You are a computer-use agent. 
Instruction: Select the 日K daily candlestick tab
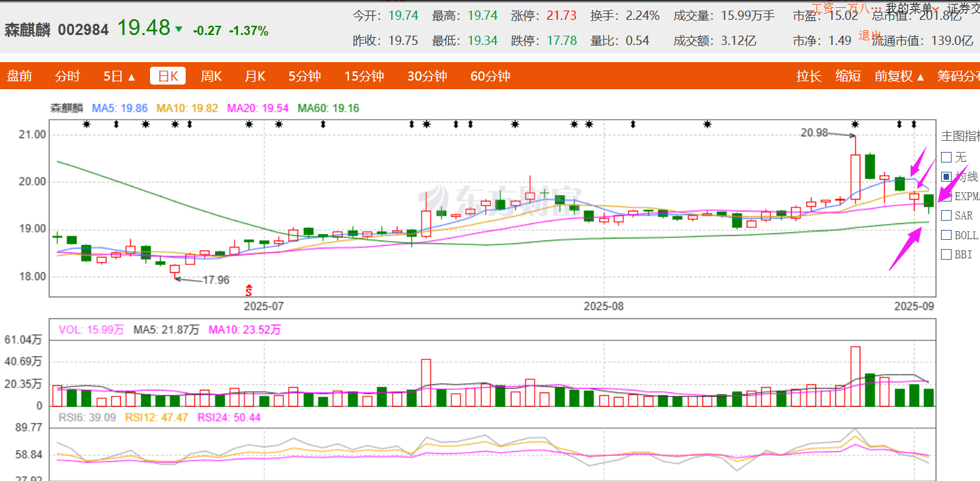(168, 76)
